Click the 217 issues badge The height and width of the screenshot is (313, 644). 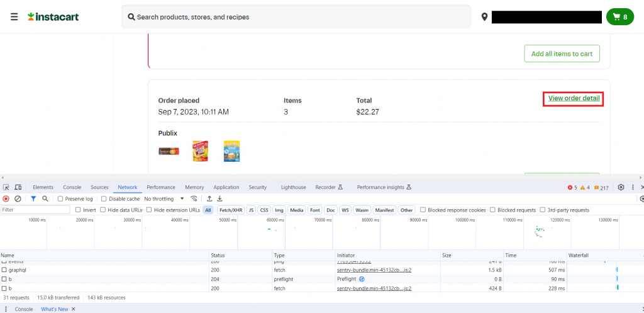[x=601, y=188]
